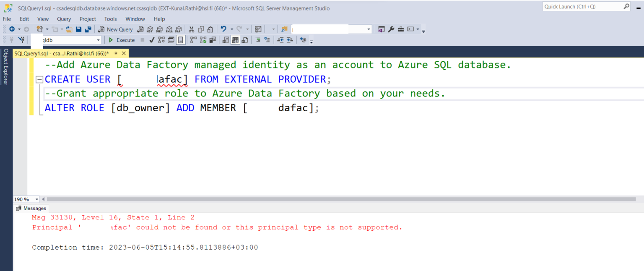Comment out selected lines using toolbar icon
Viewport: 644px width, 271px height.
point(259,39)
